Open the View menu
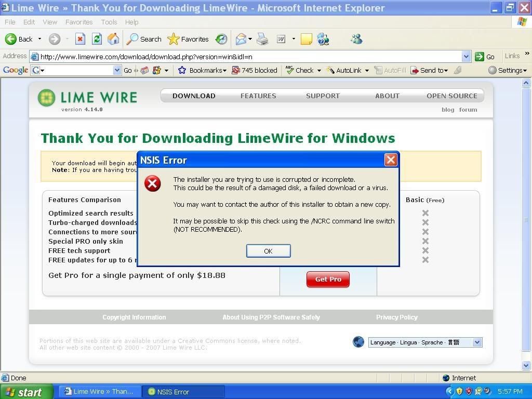 pos(50,22)
